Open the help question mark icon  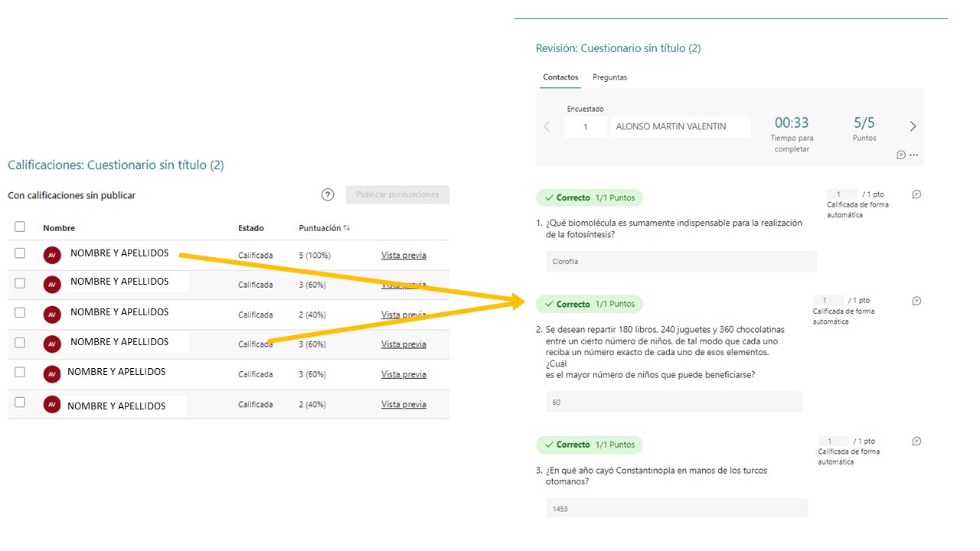click(x=328, y=195)
